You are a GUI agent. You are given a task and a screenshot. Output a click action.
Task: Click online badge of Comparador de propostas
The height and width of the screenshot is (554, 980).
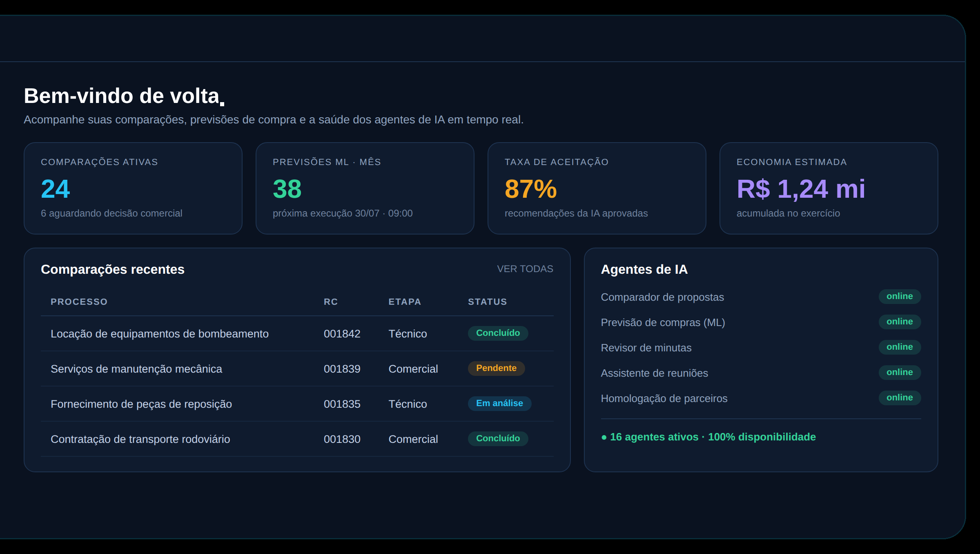(900, 296)
